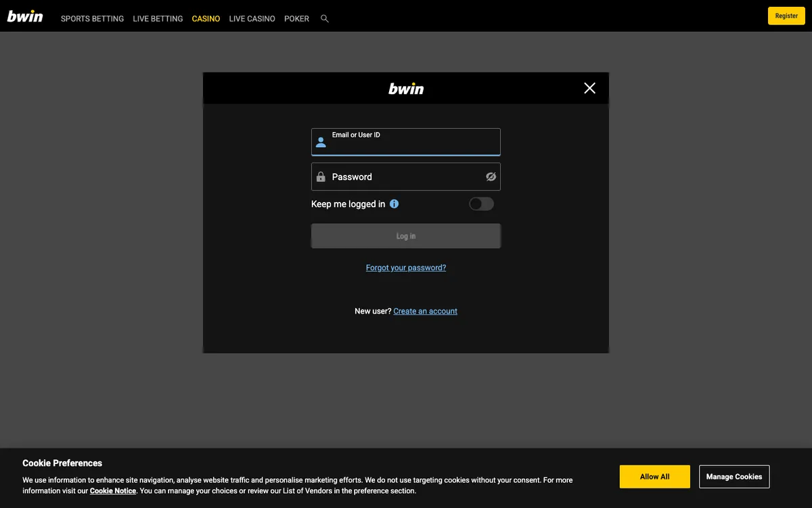Switch to the Poker section
The width and height of the screenshot is (812, 508).
coord(296,19)
